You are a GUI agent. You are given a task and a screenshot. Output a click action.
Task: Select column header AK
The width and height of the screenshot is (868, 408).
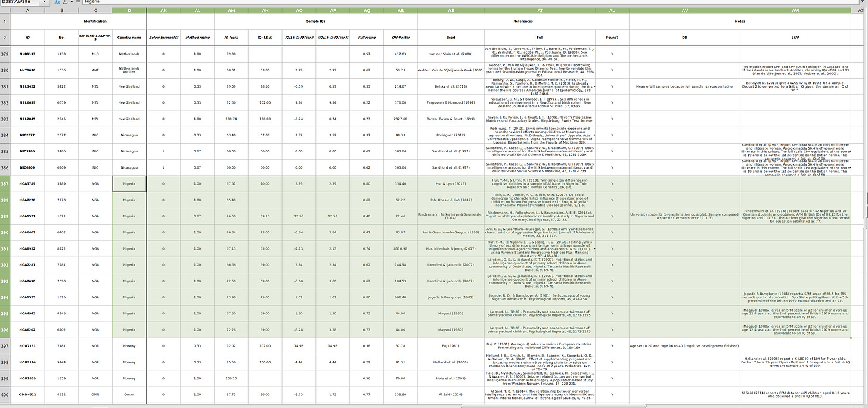coord(163,11)
